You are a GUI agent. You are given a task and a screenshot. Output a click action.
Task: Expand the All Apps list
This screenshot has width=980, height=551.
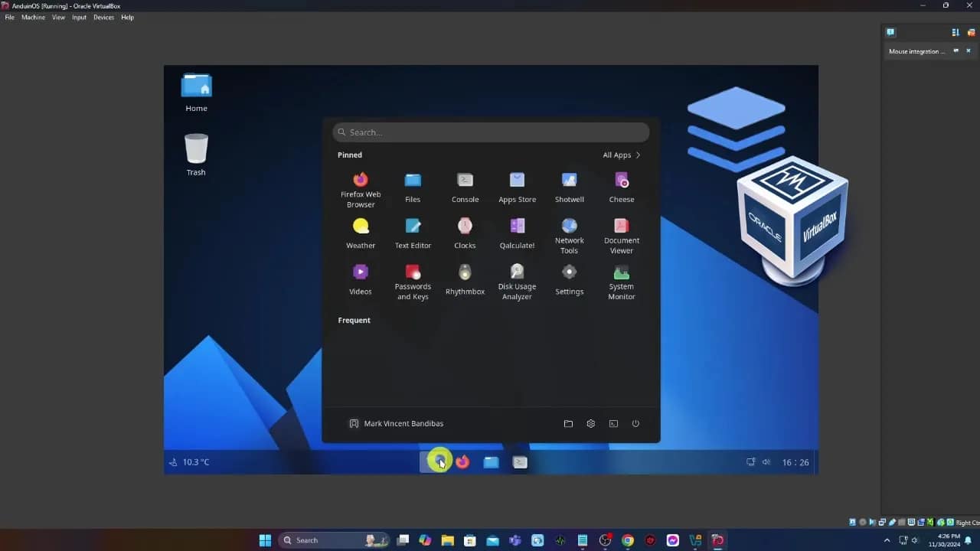[621, 155]
